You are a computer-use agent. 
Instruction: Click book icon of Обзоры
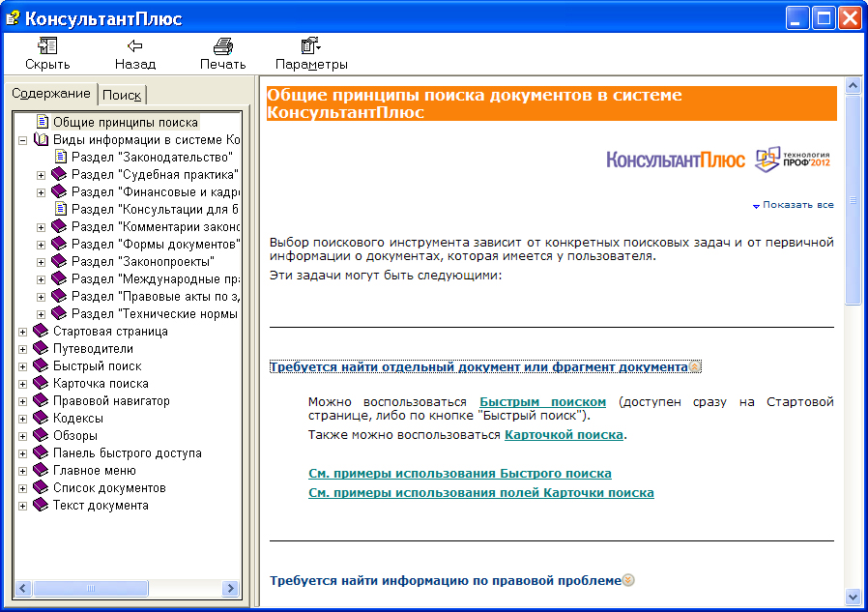tap(41, 435)
